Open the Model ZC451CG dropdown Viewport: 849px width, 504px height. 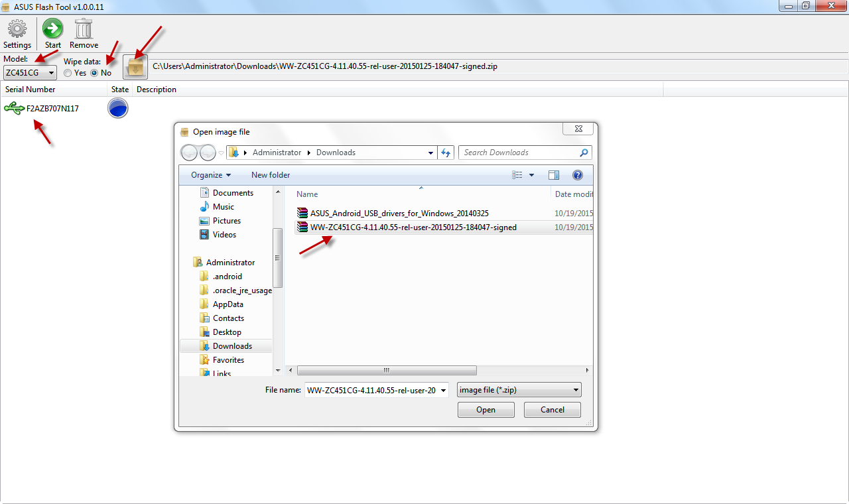coord(30,72)
